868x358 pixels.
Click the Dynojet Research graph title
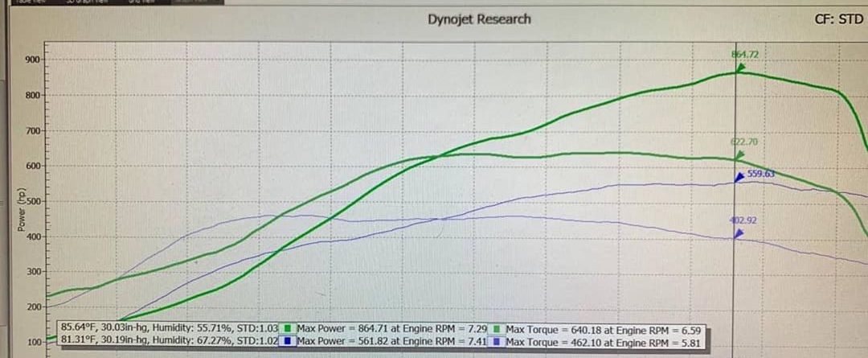pyautogui.click(x=479, y=19)
